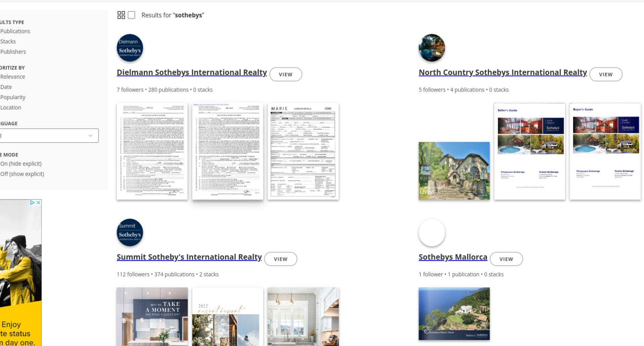Click the yellow jacket advertisement banner
Image resolution: width=644 pixels, height=346 pixels.
point(20,273)
